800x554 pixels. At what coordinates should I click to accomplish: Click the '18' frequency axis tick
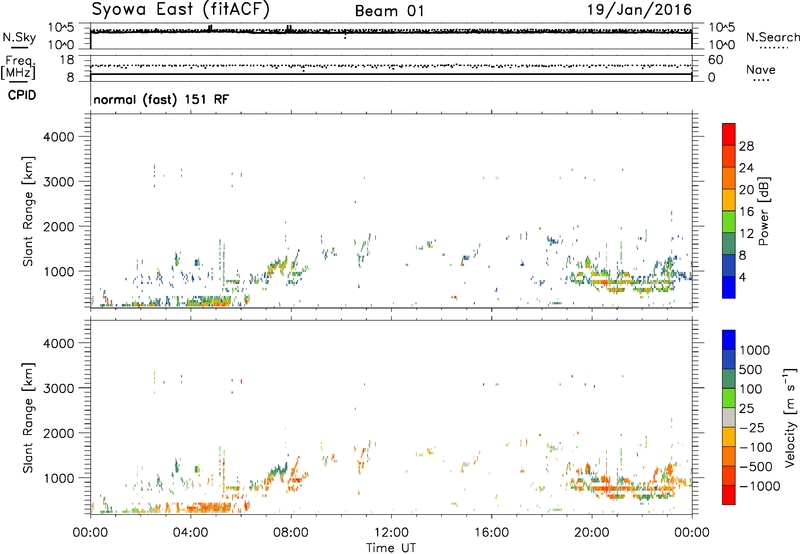[x=67, y=60]
